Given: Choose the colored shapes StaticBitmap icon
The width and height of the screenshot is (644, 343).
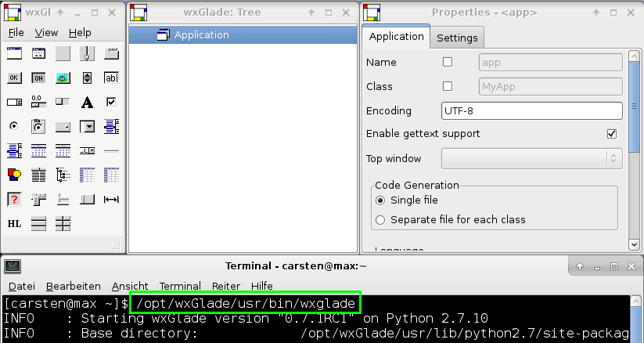Looking at the screenshot, I should tap(14, 175).
